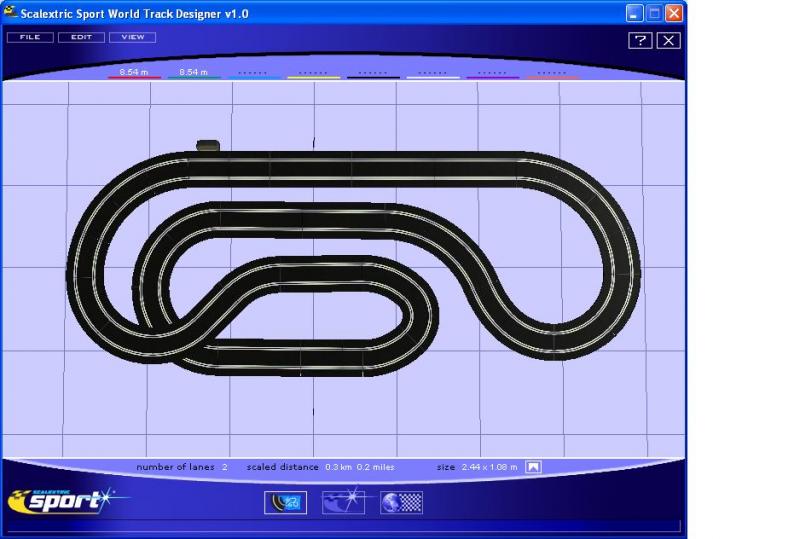
Task: Click the sparkle track icon in bottom bar
Action: [x=343, y=502]
